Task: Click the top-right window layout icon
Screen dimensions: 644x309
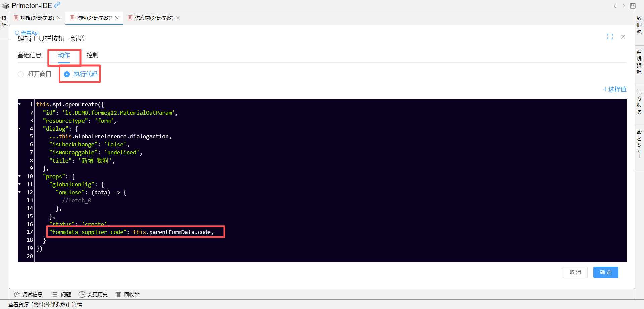Action: (x=633, y=6)
